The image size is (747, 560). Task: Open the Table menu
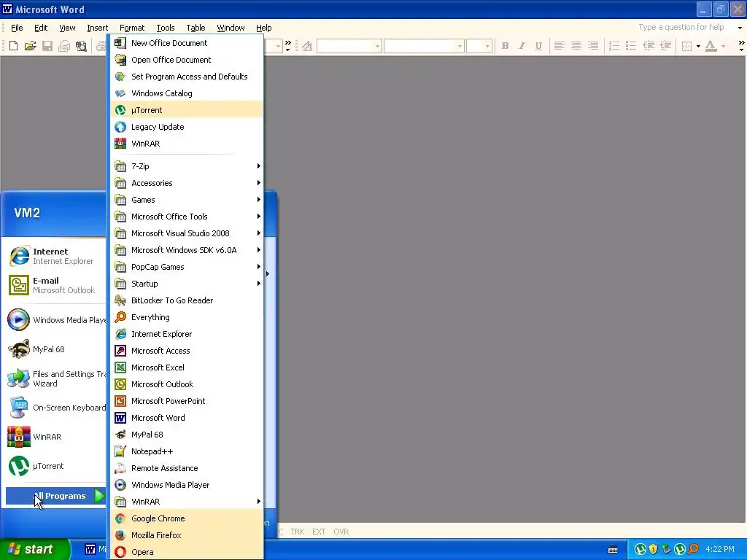(x=196, y=28)
